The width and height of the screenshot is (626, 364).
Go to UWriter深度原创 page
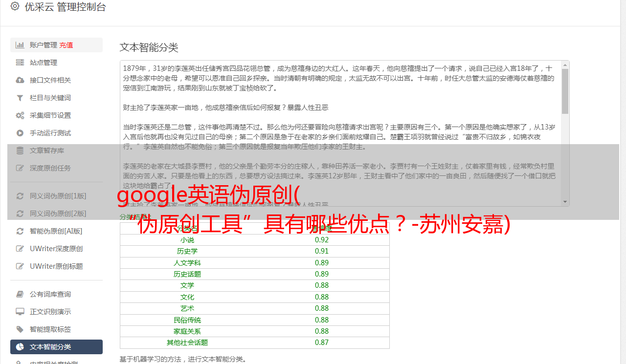(x=56, y=249)
